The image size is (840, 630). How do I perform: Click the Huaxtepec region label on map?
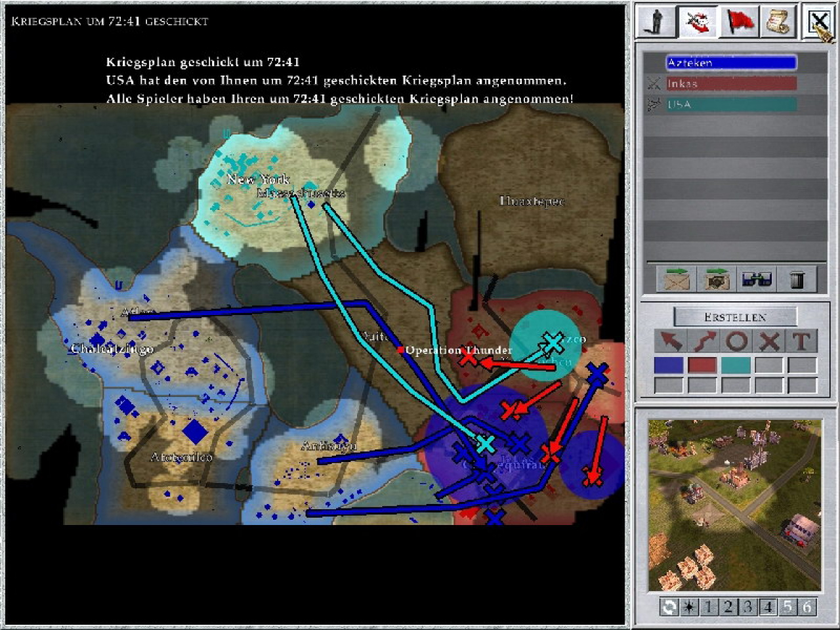[532, 201]
